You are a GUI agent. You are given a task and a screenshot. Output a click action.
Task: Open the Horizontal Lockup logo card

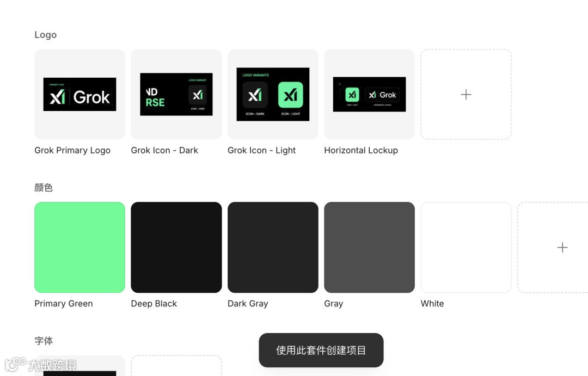pos(369,94)
